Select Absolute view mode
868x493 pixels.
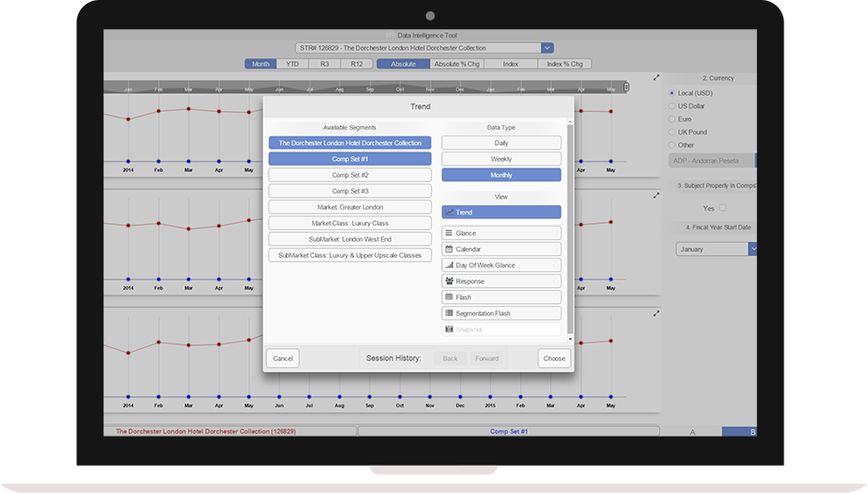(x=403, y=64)
